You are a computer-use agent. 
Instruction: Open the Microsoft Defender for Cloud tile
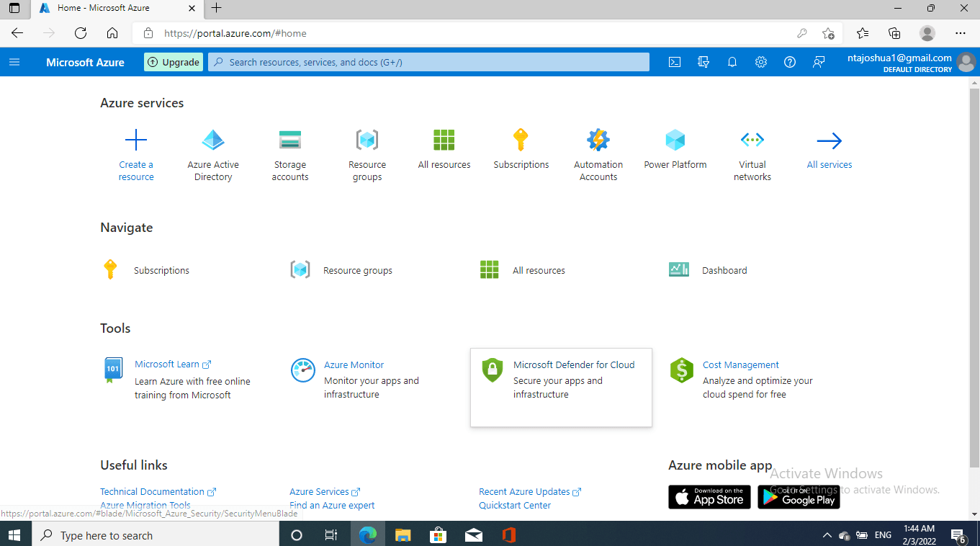coord(561,387)
